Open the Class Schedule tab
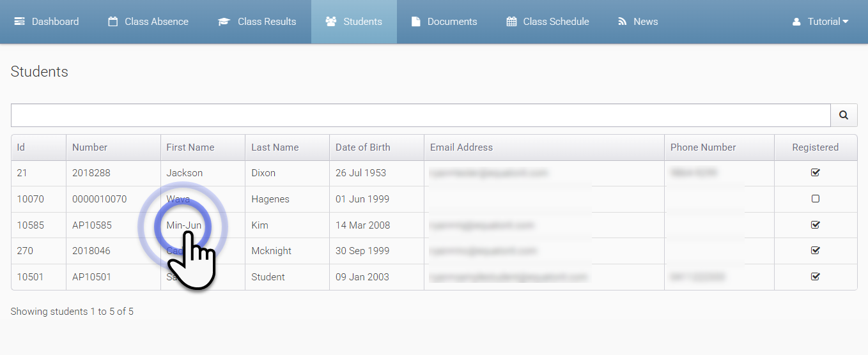868x355 pixels. (555, 22)
